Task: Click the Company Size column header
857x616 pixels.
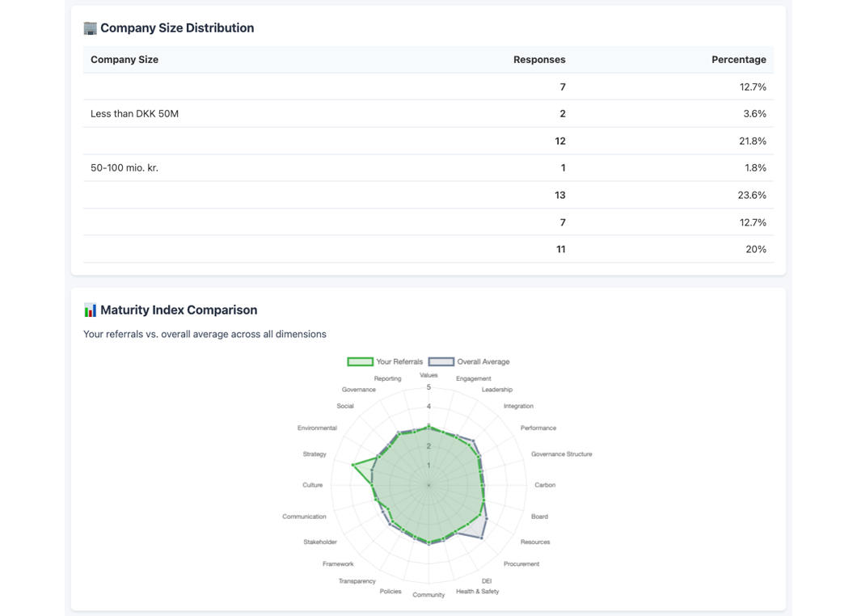Action: [x=125, y=60]
